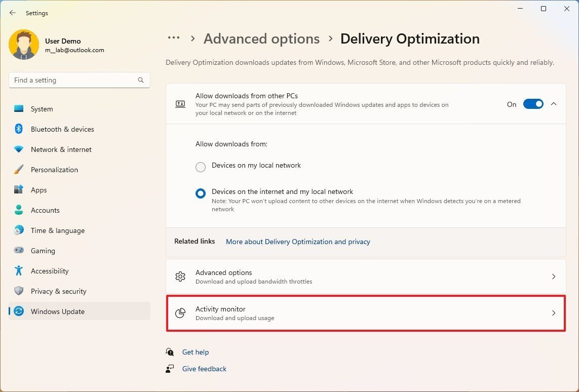Click the Time & language clock icon
This screenshot has width=579, height=392.
[19, 230]
